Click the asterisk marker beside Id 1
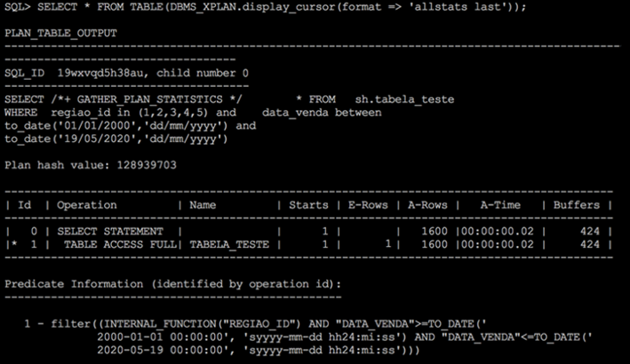 (11, 243)
